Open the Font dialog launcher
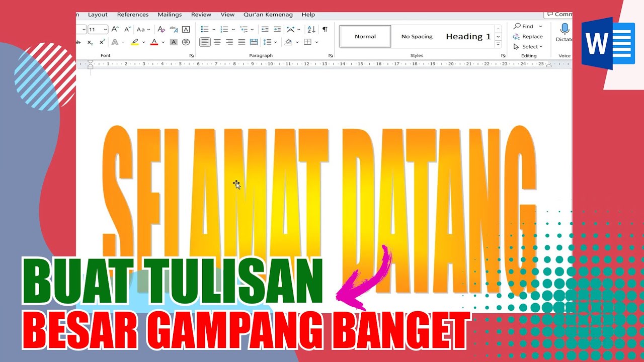This screenshot has height=362, width=644. (x=191, y=56)
